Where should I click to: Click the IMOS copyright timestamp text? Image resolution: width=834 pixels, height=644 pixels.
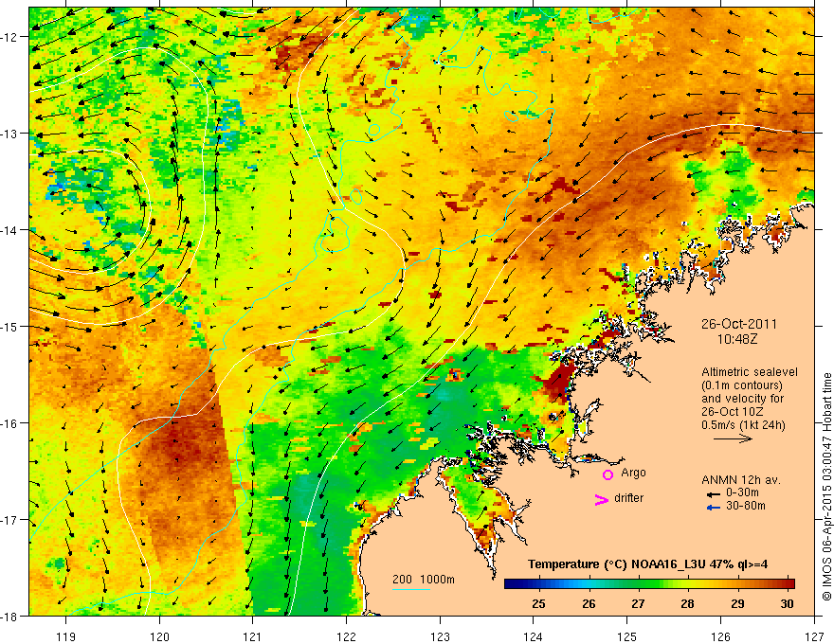pos(826,486)
